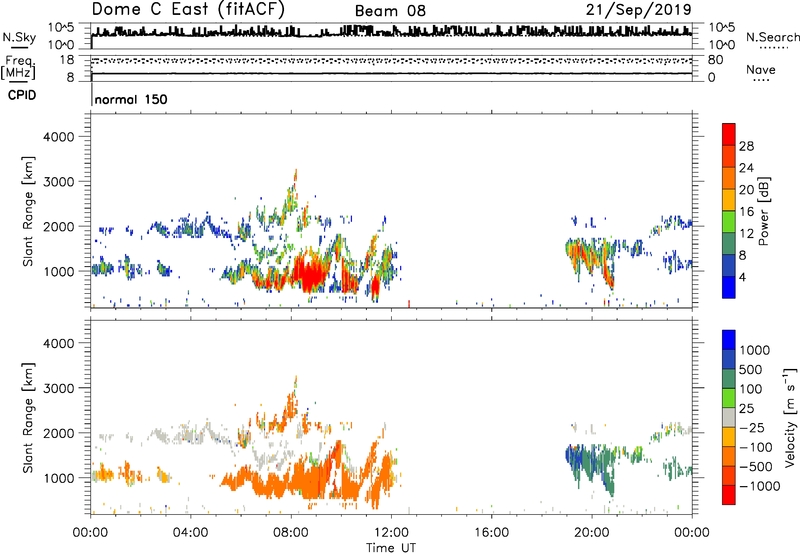This screenshot has height=554, width=800.
Task: Click the power echo peak near 3000 km
Action: click(294, 180)
